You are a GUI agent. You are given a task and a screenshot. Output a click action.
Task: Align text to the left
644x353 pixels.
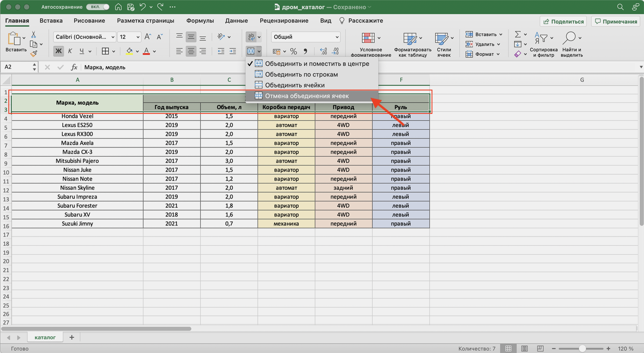[179, 51]
